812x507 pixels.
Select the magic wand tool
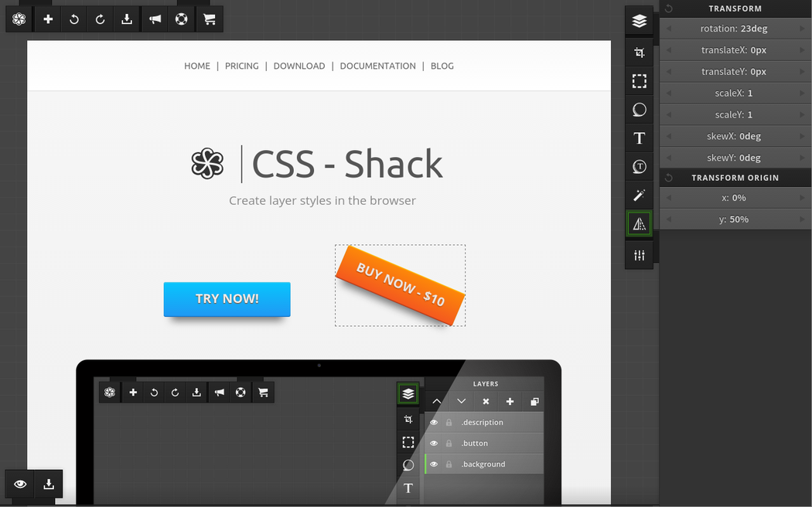point(639,196)
